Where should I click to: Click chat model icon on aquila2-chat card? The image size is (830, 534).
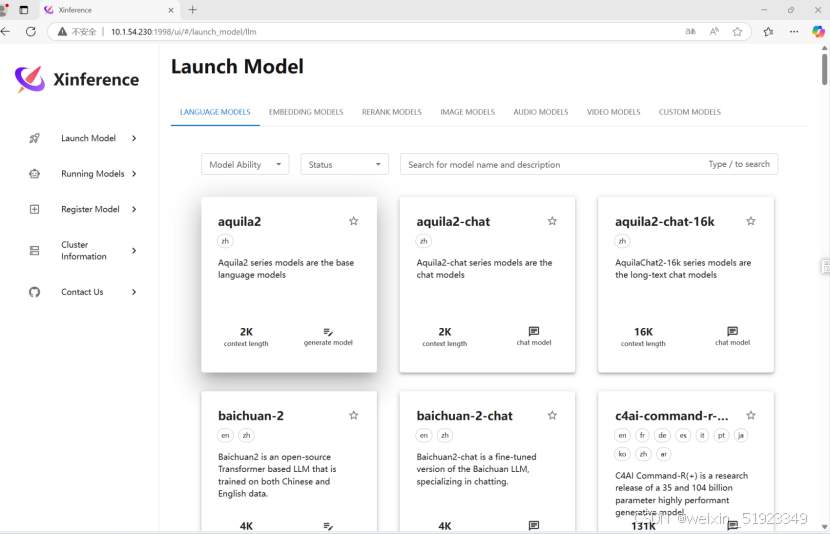coord(534,331)
